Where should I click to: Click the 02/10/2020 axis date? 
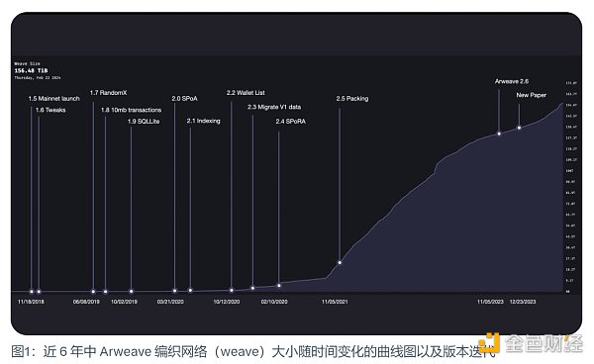(274, 302)
